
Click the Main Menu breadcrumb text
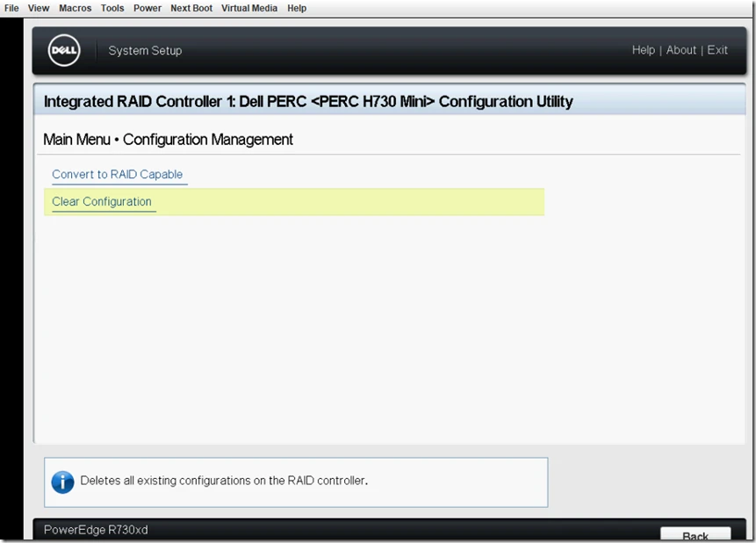click(76, 140)
